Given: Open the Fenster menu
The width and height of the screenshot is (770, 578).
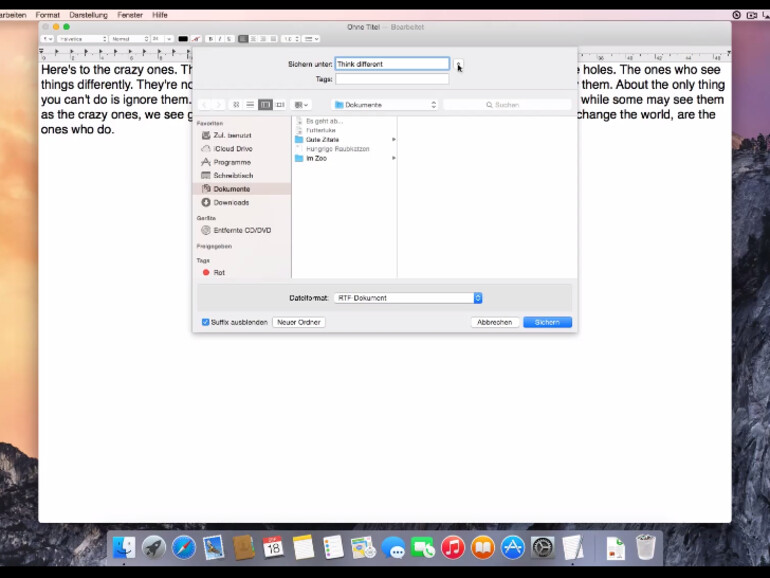Looking at the screenshot, I should [130, 15].
